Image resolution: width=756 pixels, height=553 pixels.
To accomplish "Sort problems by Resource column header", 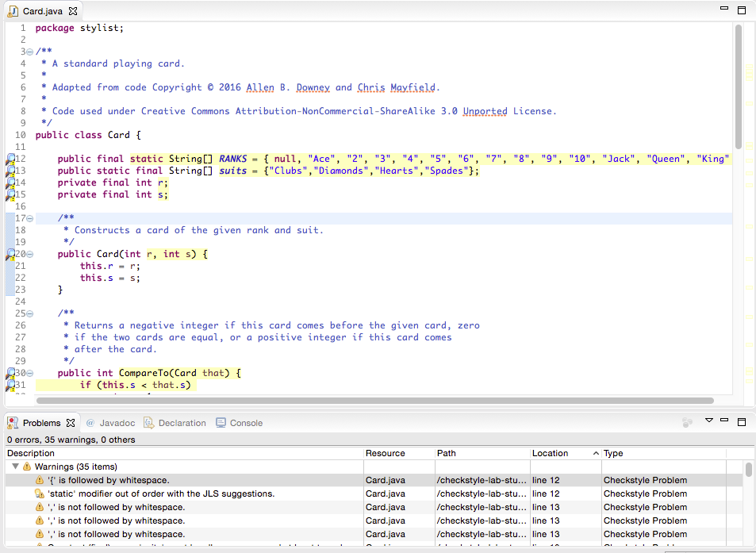I will 386,453.
